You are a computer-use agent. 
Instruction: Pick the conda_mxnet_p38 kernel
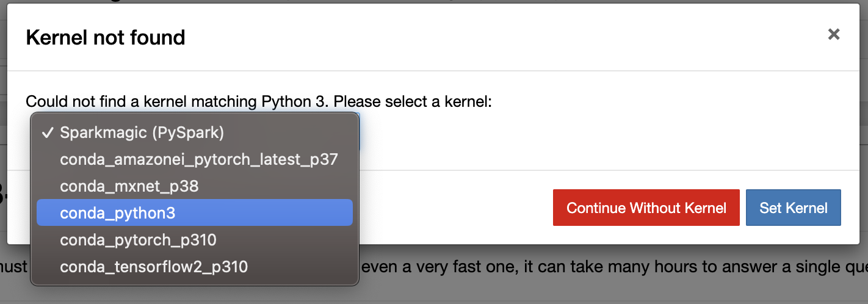click(129, 186)
